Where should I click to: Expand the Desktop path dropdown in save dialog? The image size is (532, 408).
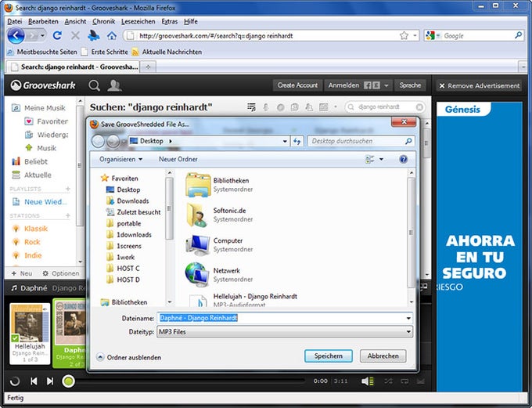(x=285, y=141)
